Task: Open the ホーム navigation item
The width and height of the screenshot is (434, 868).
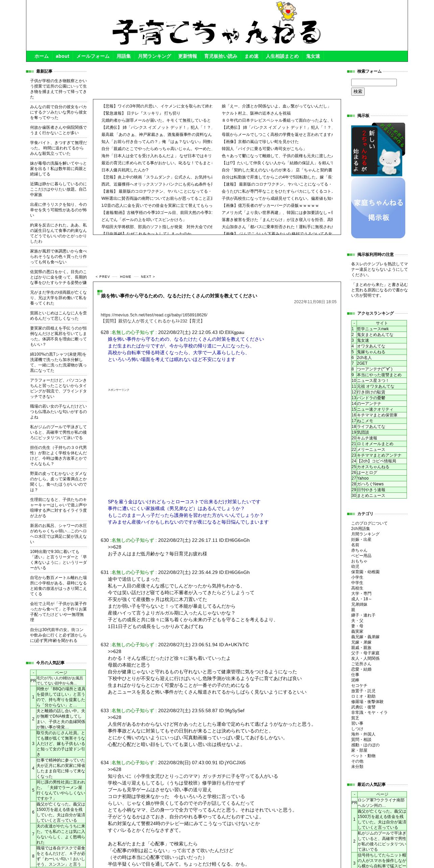Action: point(42,56)
